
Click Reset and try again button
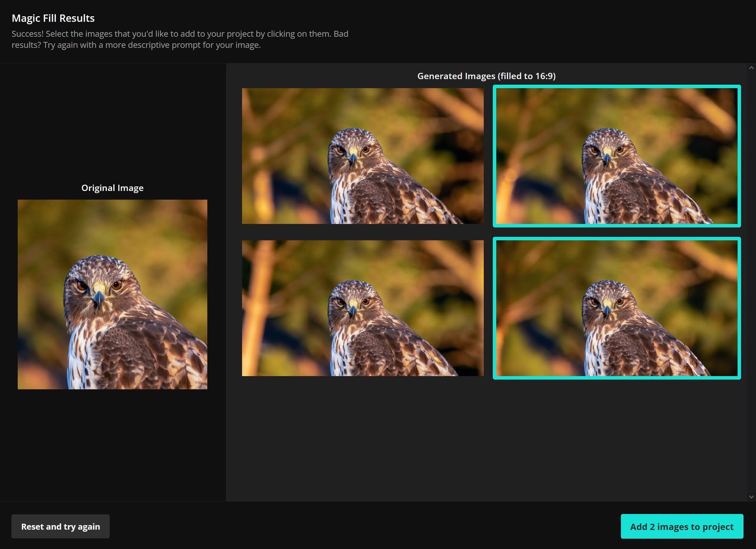(60, 526)
